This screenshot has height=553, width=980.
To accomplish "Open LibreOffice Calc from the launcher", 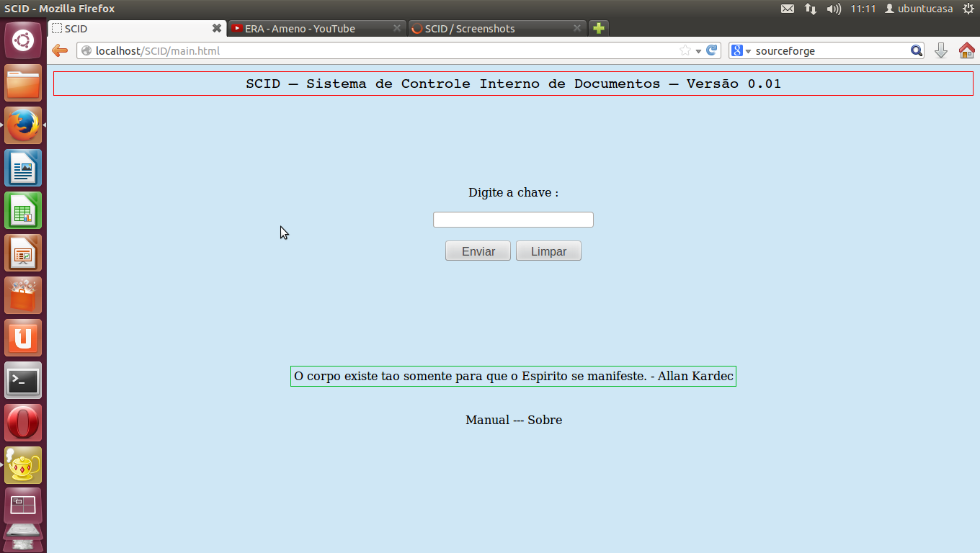I will [23, 210].
